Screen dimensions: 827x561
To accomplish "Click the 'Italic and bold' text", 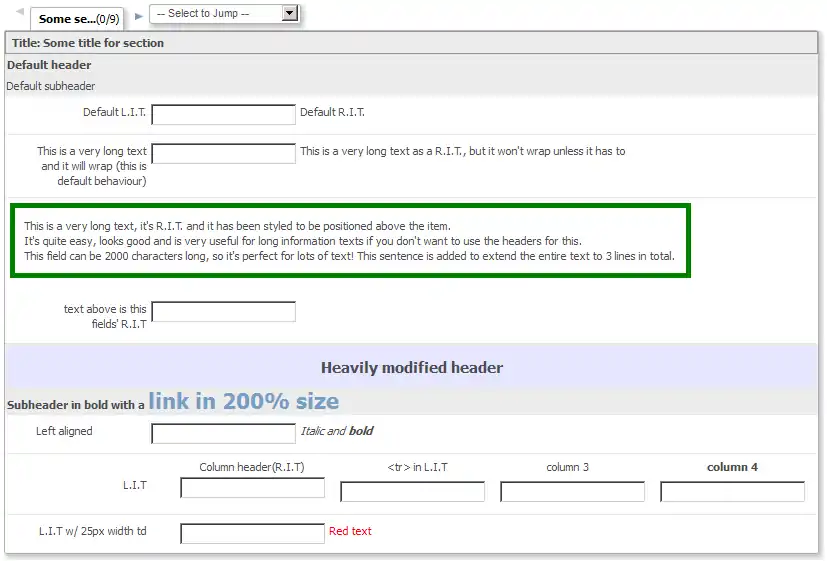I will pyautogui.click(x=337, y=432).
